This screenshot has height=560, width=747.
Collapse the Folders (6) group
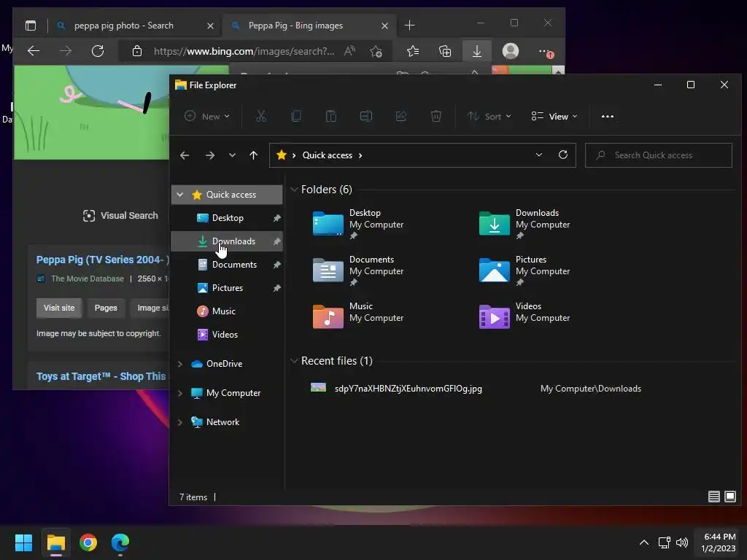click(294, 190)
